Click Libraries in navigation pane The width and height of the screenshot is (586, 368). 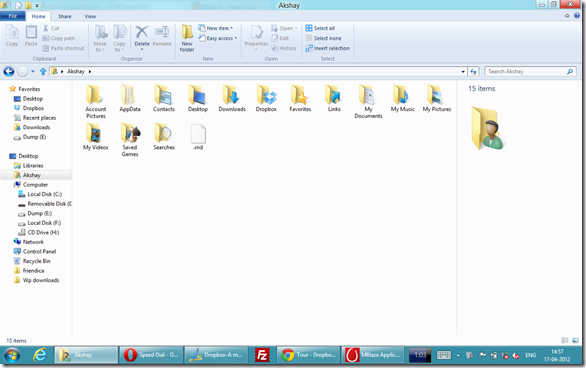click(x=29, y=166)
